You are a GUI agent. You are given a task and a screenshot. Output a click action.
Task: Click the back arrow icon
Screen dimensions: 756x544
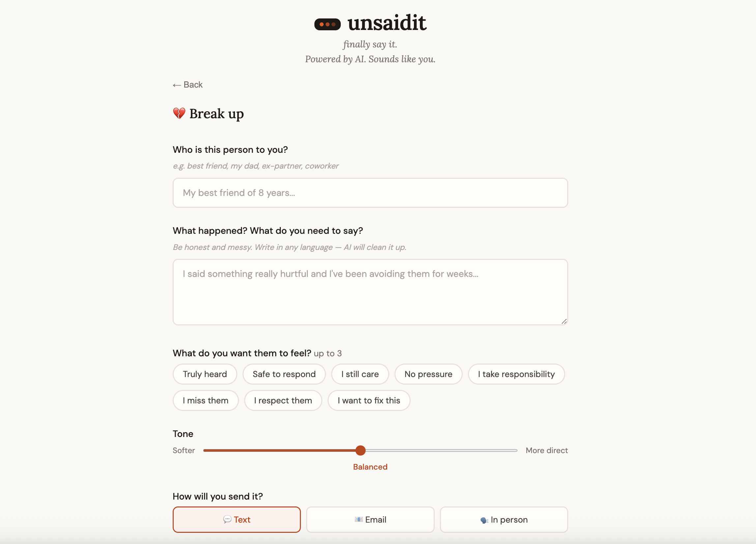[176, 85]
